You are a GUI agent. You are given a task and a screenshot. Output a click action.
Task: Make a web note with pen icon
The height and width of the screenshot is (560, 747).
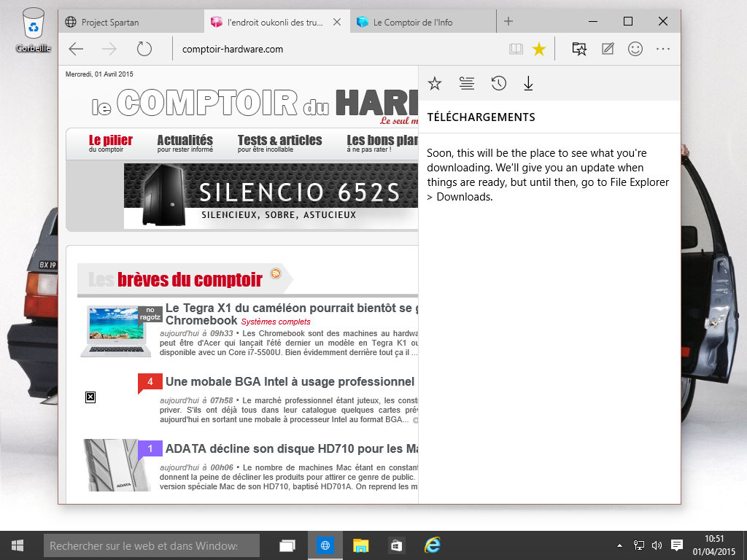pos(608,49)
